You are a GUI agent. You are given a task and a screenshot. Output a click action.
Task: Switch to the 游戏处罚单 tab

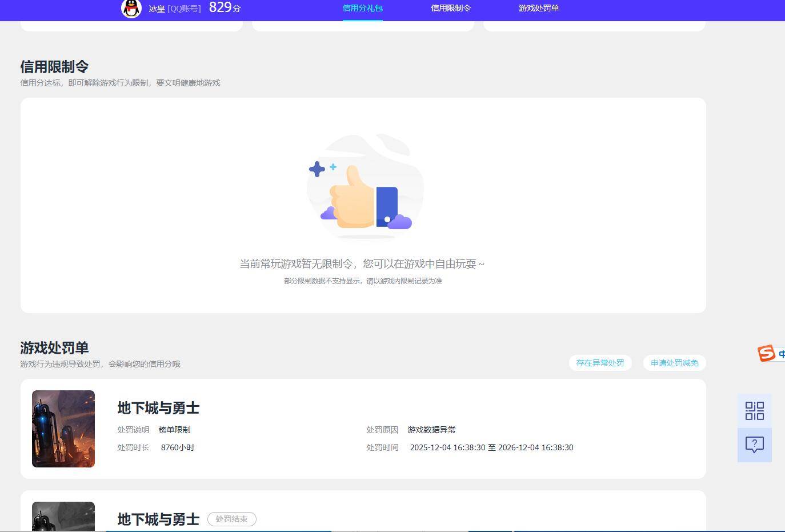(538, 9)
